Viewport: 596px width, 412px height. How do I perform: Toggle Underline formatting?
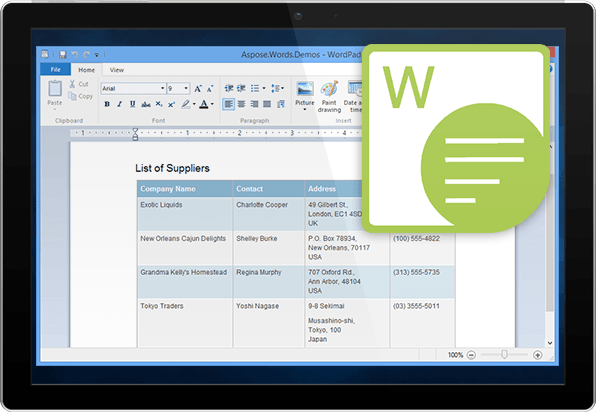[x=132, y=104]
